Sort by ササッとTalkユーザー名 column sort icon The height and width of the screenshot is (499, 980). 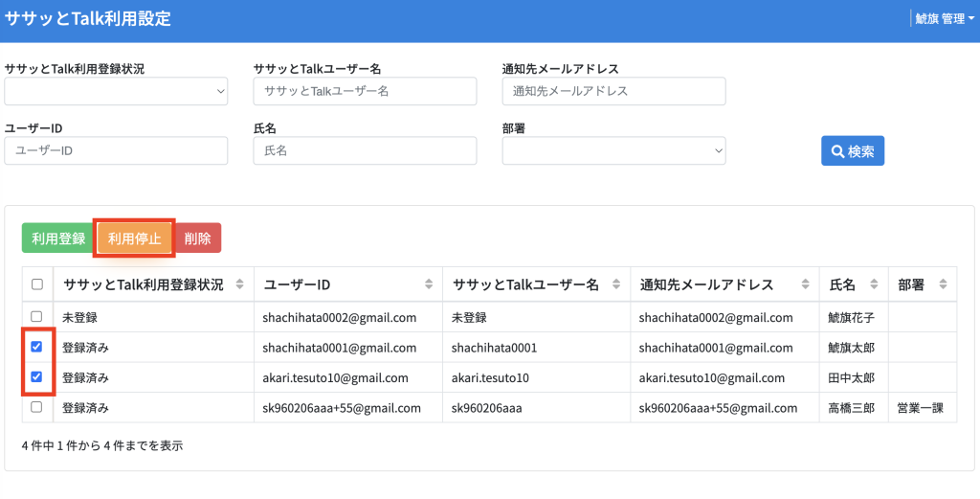(616, 284)
